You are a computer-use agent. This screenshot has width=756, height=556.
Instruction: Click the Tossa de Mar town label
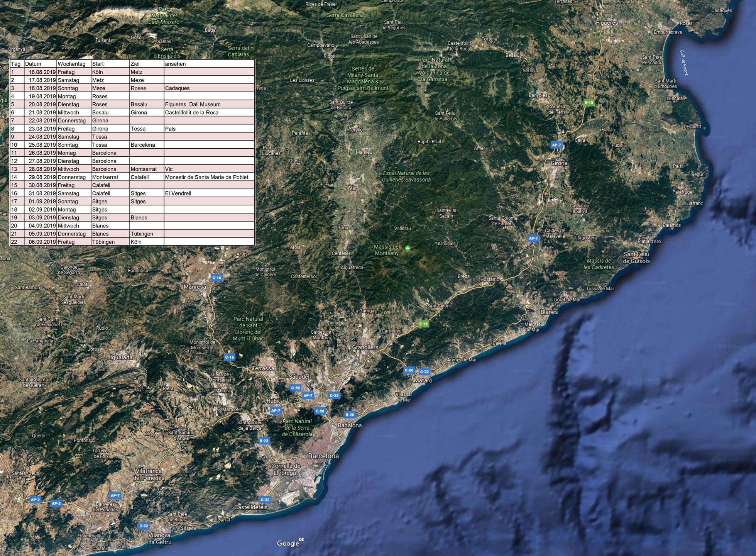pyautogui.click(x=600, y=288)
